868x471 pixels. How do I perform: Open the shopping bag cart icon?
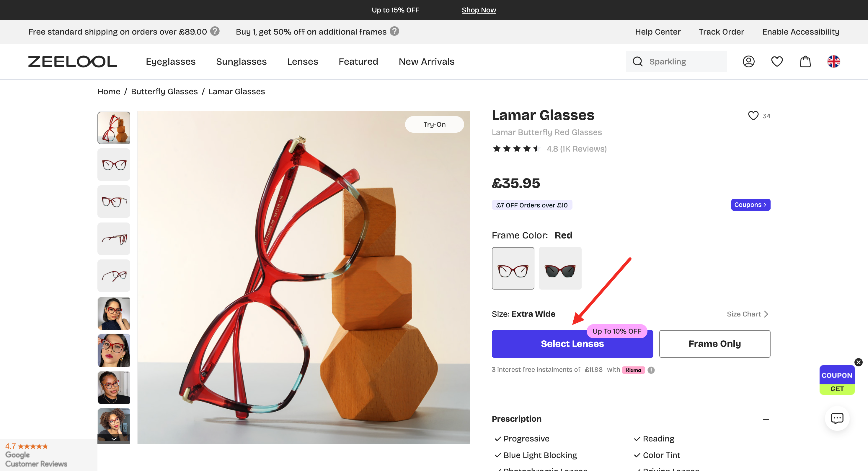click(x=805, y=61)
